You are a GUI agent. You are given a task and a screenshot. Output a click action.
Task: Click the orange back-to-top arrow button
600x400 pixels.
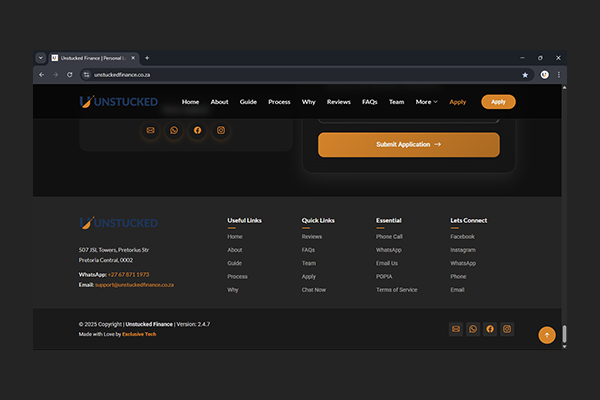click(x=547, y=335)
